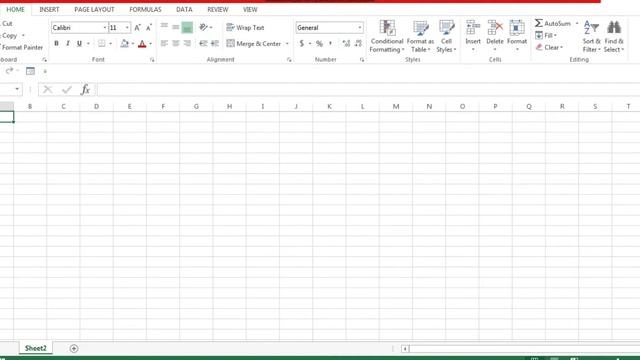Image resolution: width=640 pixels, height=360 pixels.
Task: Open Fill options
Action: click(x=546, y=36)
